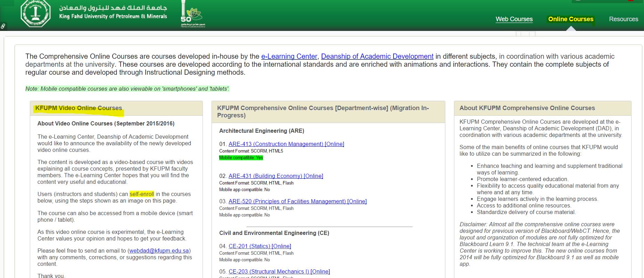Viewport: 644px width, 278px height.
Task: Click 'Engage learners actively' bullet
Action: pos(538,199)
